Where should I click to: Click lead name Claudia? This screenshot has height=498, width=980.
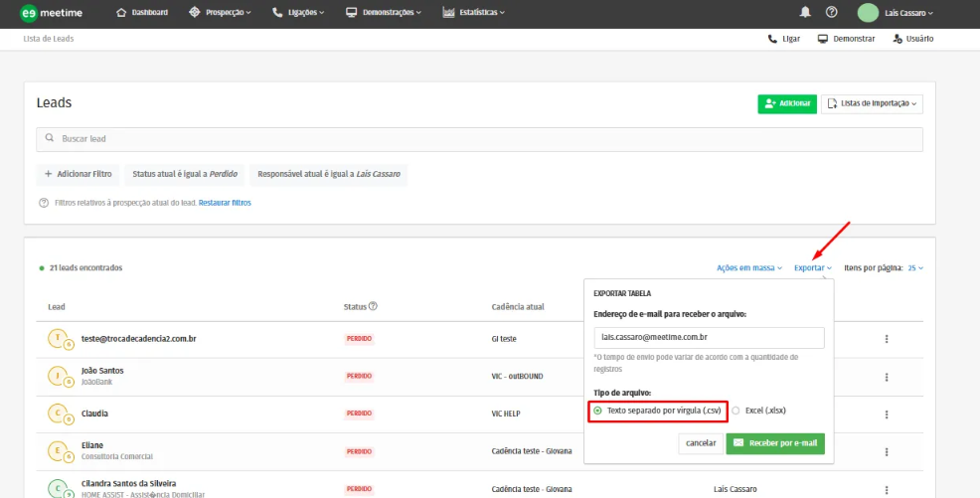[x=94, y=414]
